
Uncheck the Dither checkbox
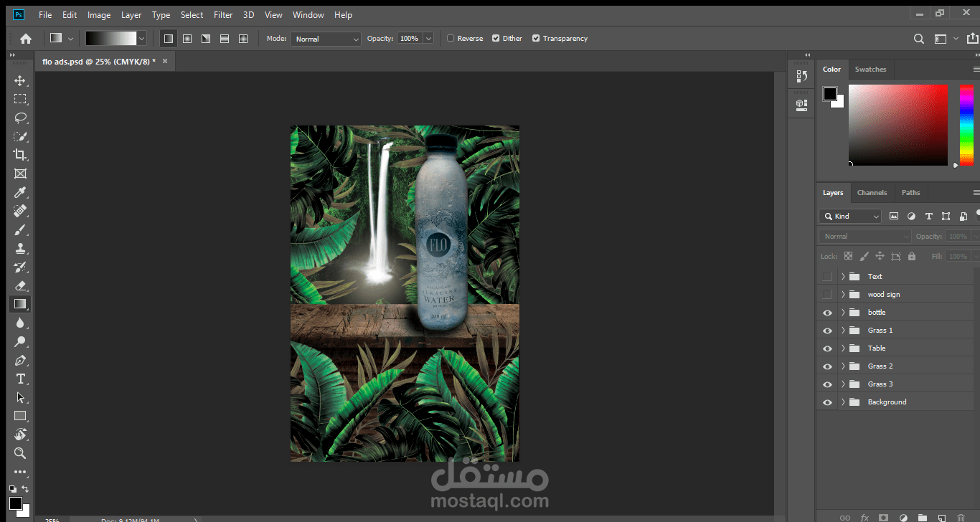pos(496,39)
